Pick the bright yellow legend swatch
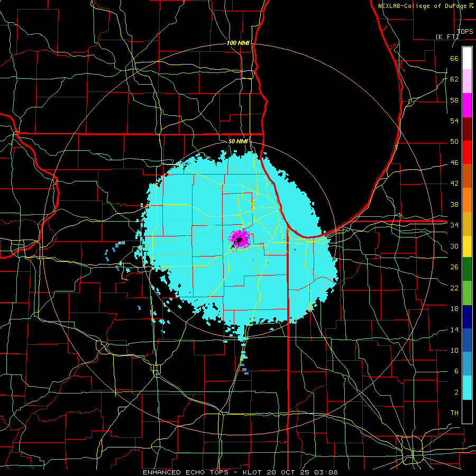The image size is (476, 476). coord(467,246)
